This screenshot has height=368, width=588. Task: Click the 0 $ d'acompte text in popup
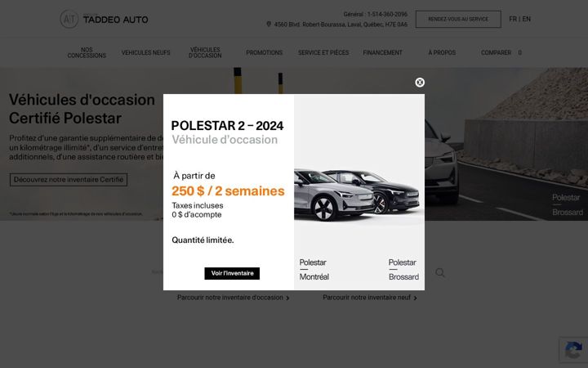[197, 214]
